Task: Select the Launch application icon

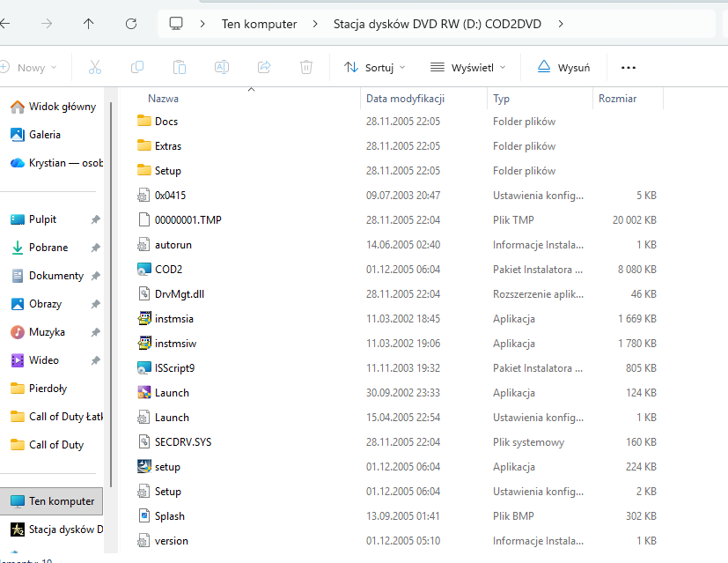Action: pyautogui.click(x=144, y=393)
